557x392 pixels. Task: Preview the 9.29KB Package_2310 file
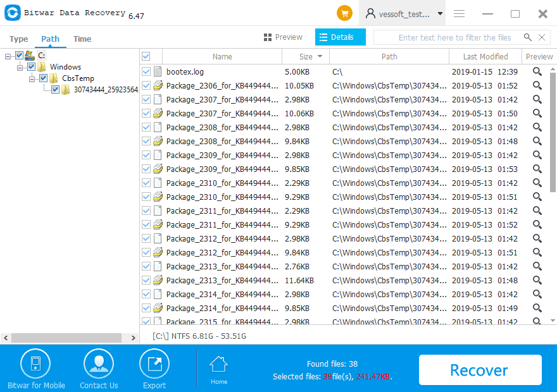click(537, 197)
